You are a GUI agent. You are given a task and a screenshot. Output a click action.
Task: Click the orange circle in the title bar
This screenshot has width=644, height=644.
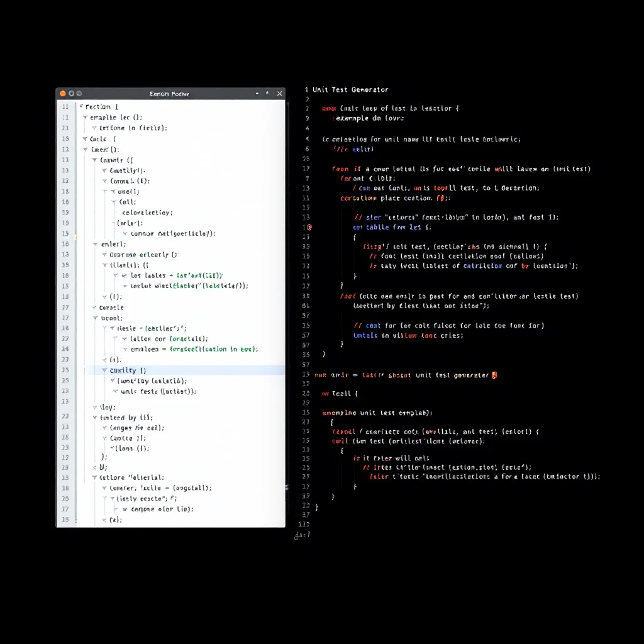pos(63,94)
